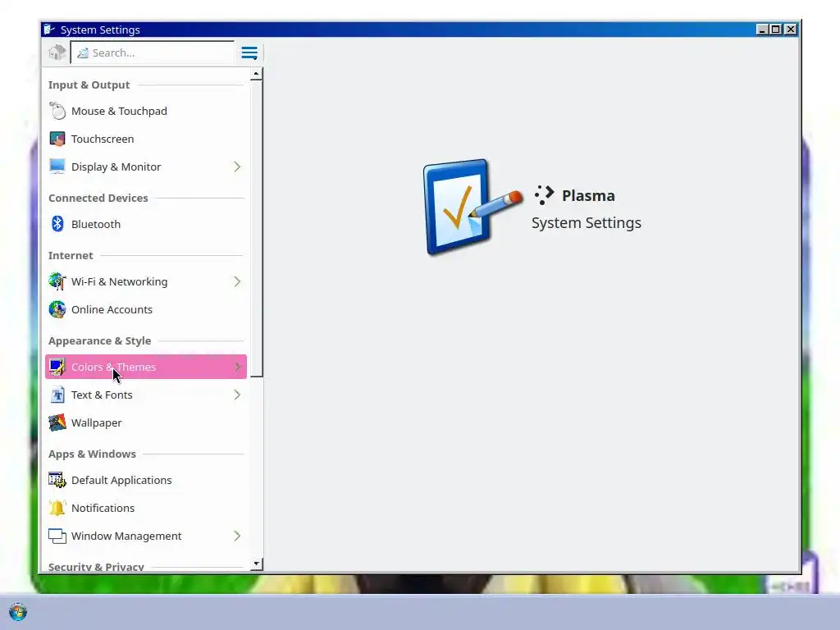Screen dimensions: 840x630
Task: Click the System Settings title bar icon
Action: 49,30
